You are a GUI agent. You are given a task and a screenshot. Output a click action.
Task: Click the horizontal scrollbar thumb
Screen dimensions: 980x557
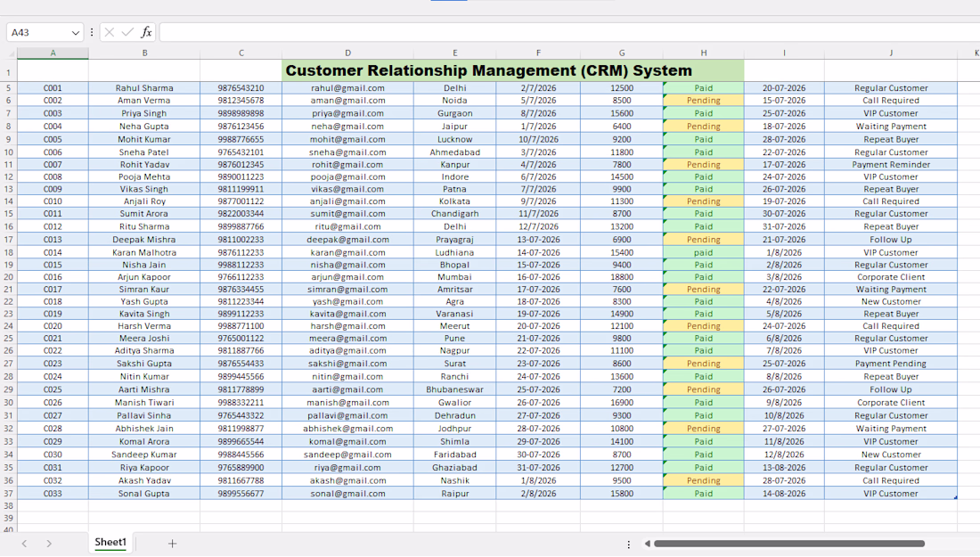click(x=788, y=544)
